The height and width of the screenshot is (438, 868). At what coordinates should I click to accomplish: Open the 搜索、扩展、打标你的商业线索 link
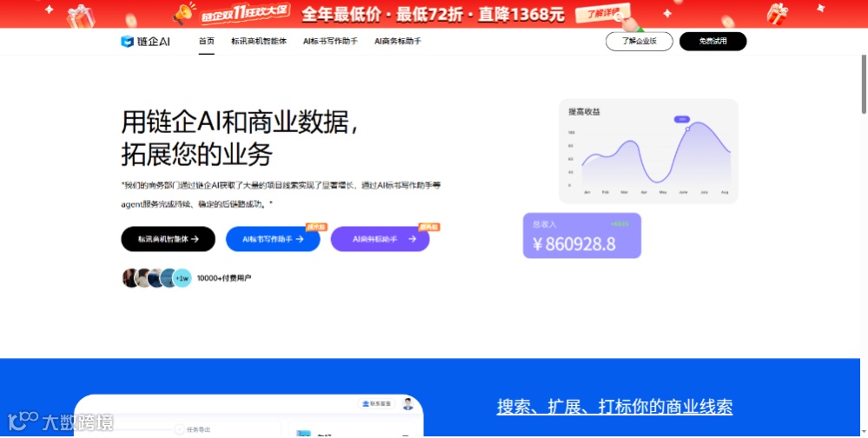point(614,407)
